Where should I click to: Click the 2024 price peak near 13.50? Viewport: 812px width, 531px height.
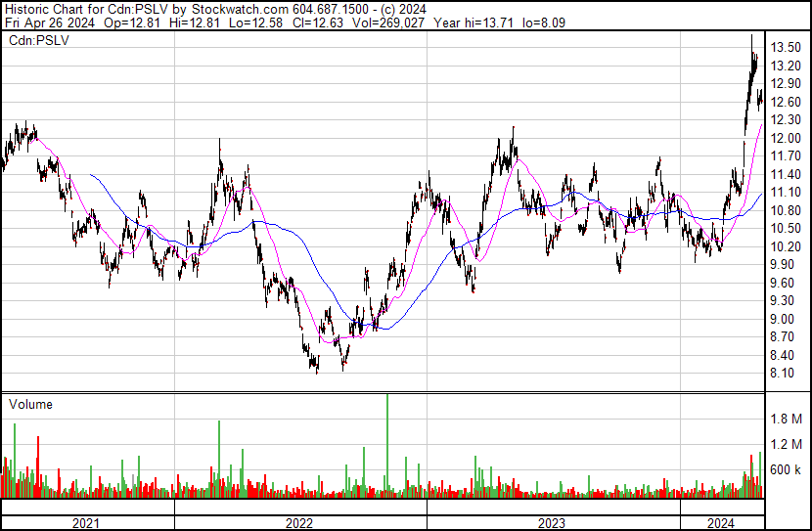752,39
